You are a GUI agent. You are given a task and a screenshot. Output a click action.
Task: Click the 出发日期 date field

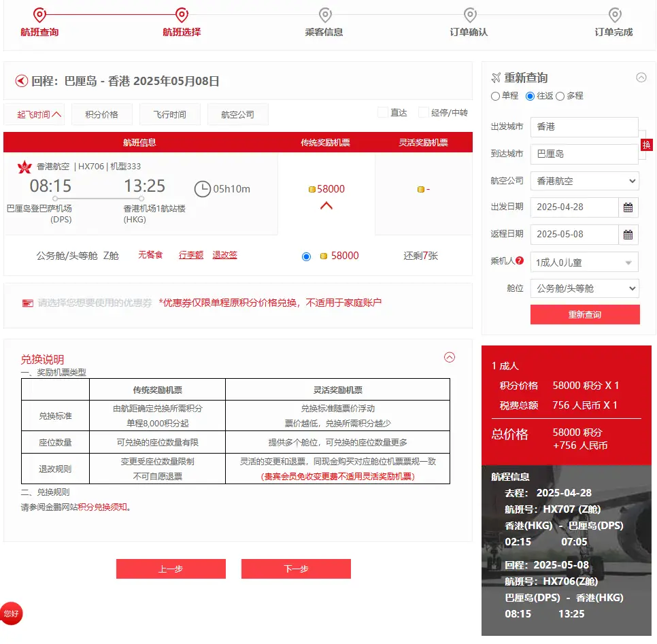click(x=575, y=207)
